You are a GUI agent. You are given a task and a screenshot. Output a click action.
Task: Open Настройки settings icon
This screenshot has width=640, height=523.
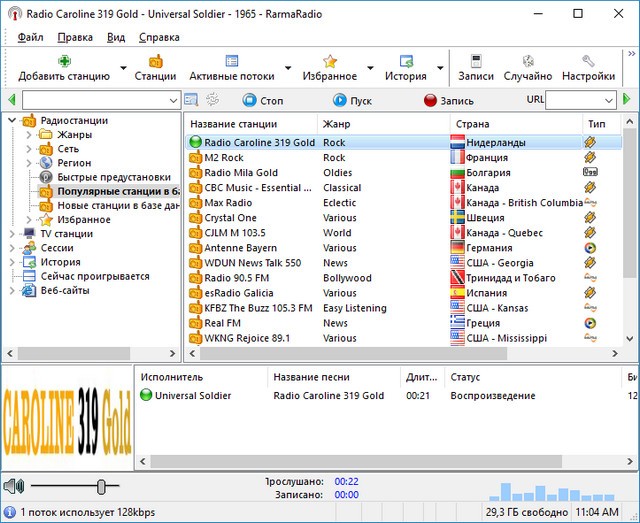(x=588, y=62)
